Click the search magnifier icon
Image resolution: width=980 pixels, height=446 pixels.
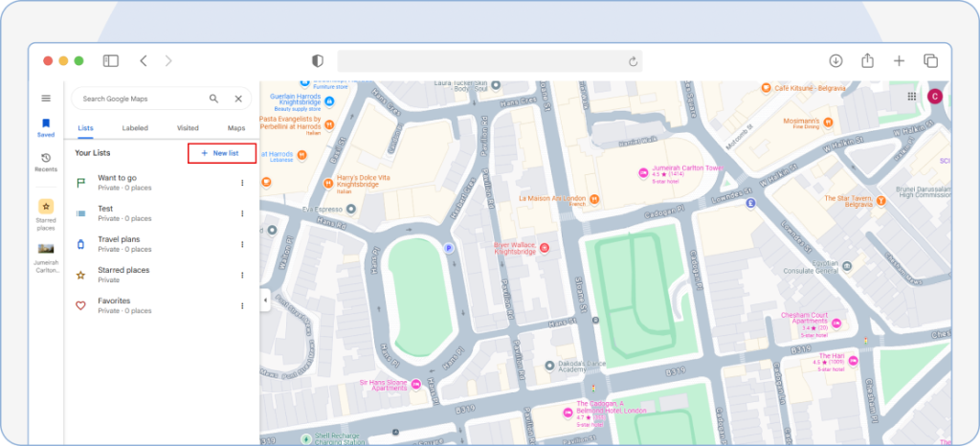click(213, 99)
